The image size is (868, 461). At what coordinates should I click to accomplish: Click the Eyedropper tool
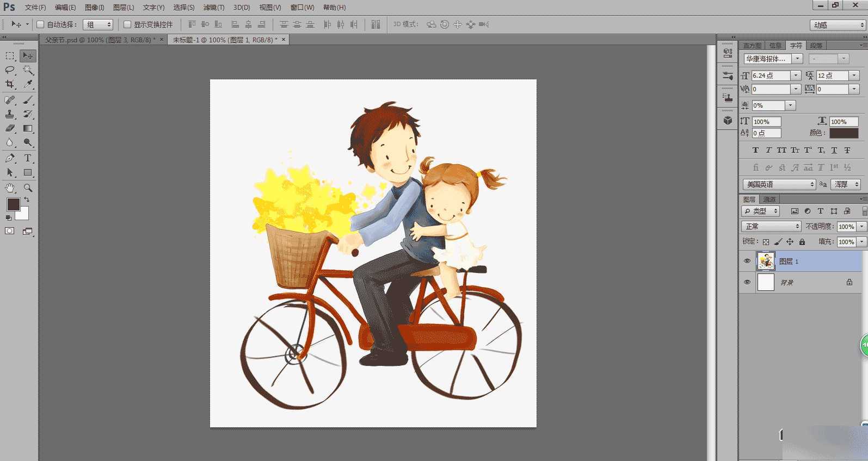pos(28,84)
